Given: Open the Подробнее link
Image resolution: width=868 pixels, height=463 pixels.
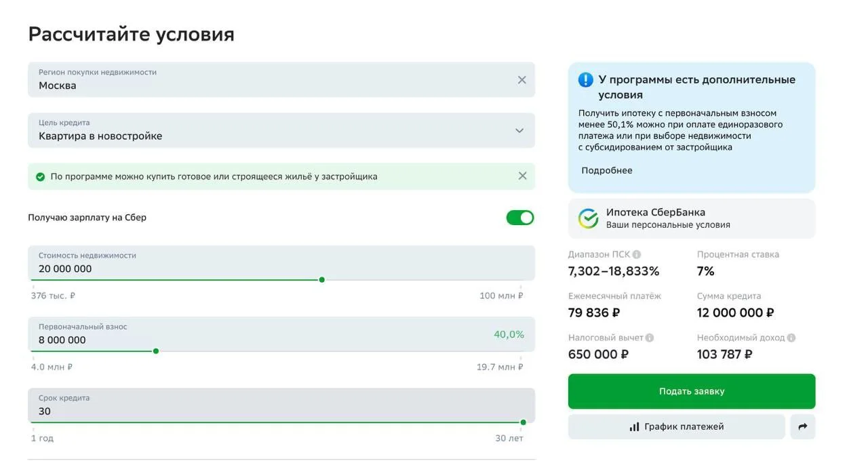Looking at the screenshot, I should click(x=606, y=171).
